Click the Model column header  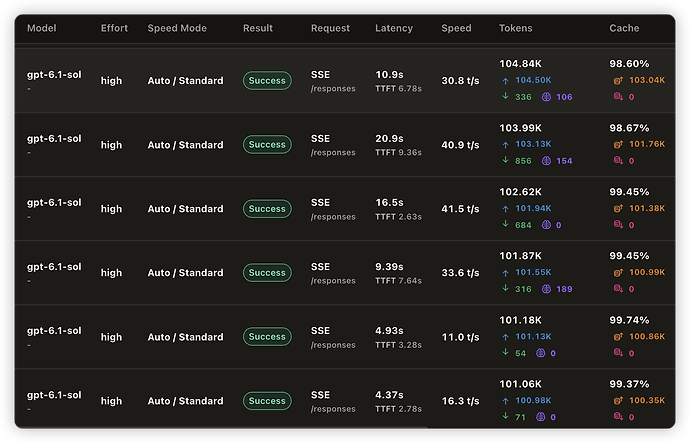tap(42, 28)
